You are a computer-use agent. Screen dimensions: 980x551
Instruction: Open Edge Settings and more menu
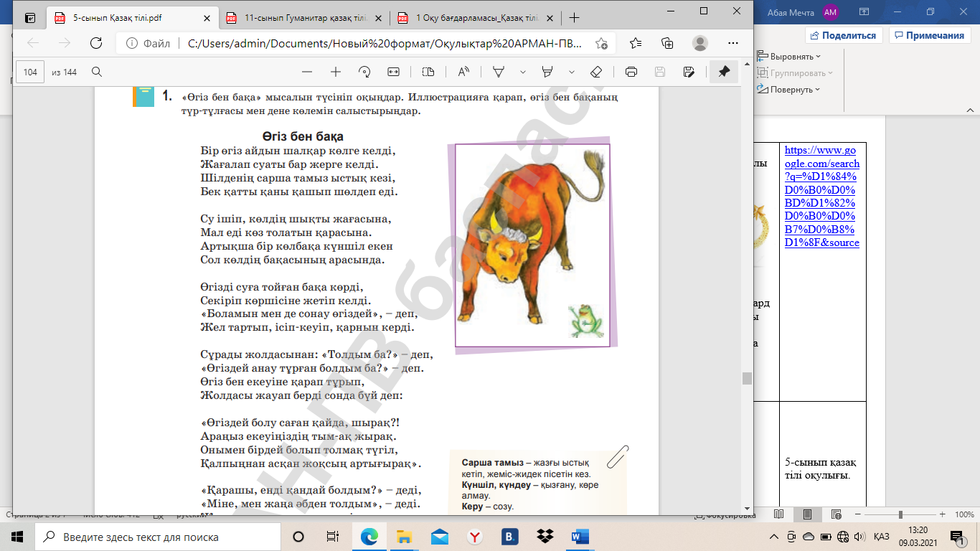[x=733, y=43]
